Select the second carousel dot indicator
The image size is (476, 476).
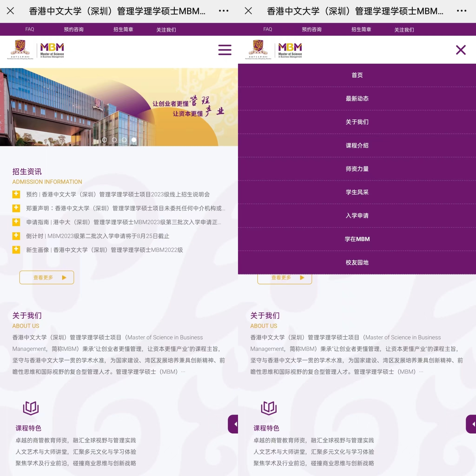pyautogui.click(x=114, y=140)
